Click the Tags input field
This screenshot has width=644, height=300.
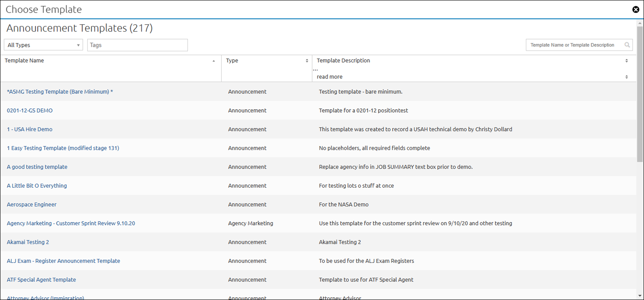[137, 45]
